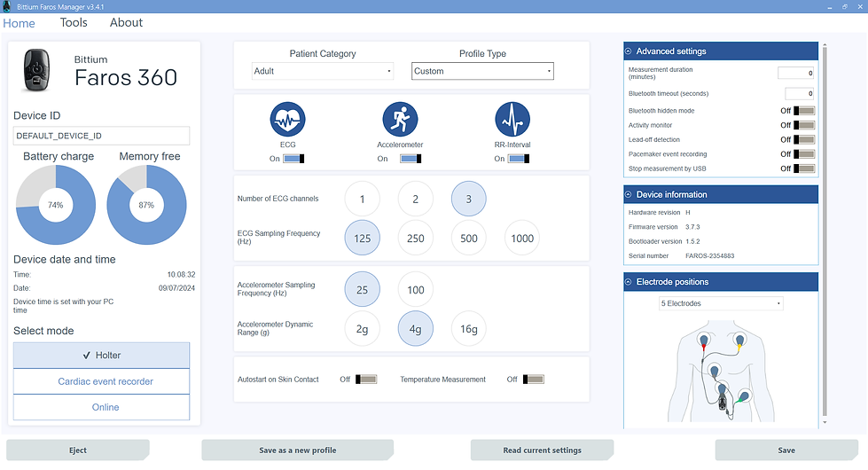Click the Battery charge 74% gauge
The width and height of the screenshot is (868, 470).
pyautogui.click(x=55, y=205)
